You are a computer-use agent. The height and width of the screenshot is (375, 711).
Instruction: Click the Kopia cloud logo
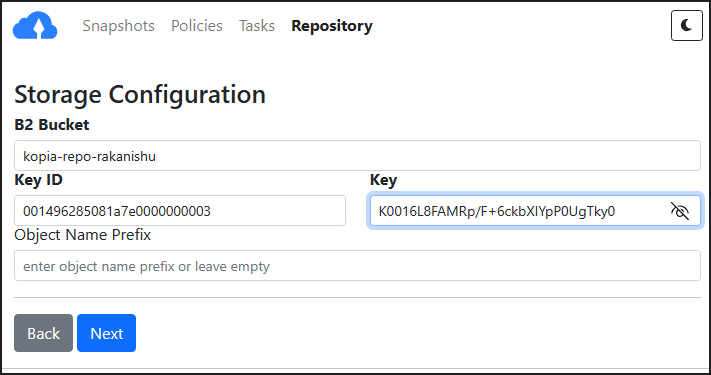click(x=35, y=25)
